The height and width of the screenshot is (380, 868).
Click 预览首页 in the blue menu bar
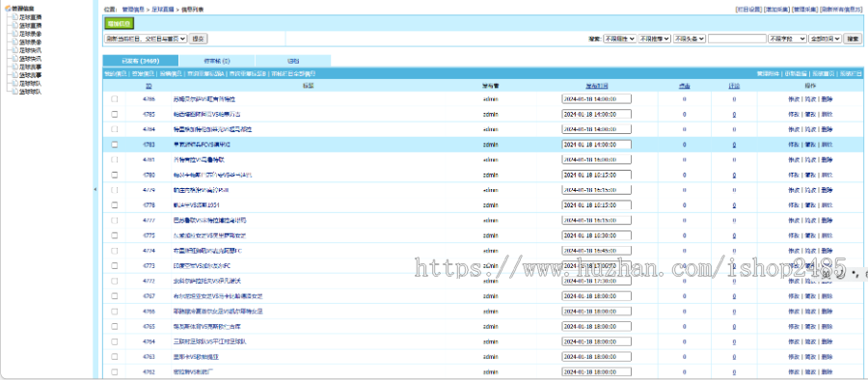coord(824,73)
